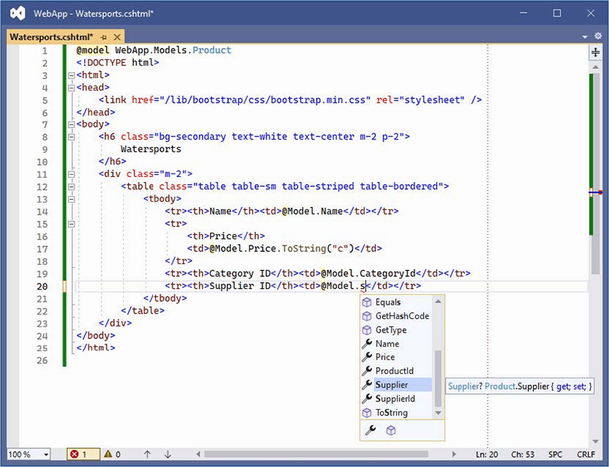Click the horizontal scrollbar thumb
This screenshot has width=609, height=467.
316,454
